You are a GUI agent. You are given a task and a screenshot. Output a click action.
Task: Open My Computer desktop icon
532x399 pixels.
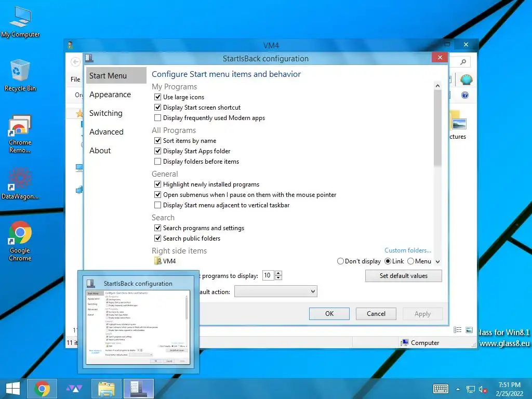click(20, 22)
